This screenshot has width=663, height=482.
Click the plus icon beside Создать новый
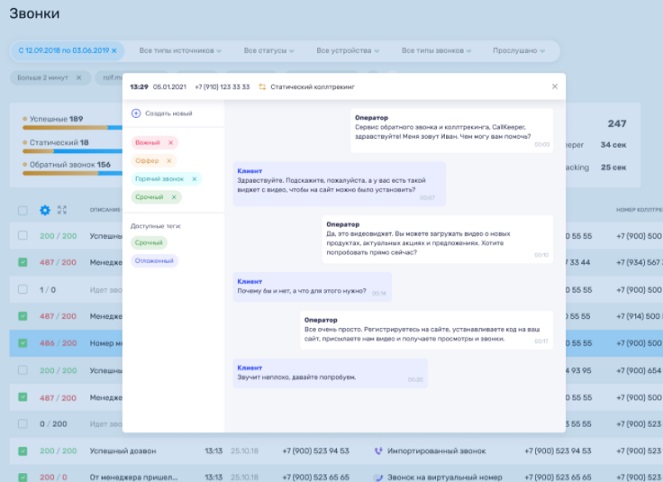tap(136, 113)
